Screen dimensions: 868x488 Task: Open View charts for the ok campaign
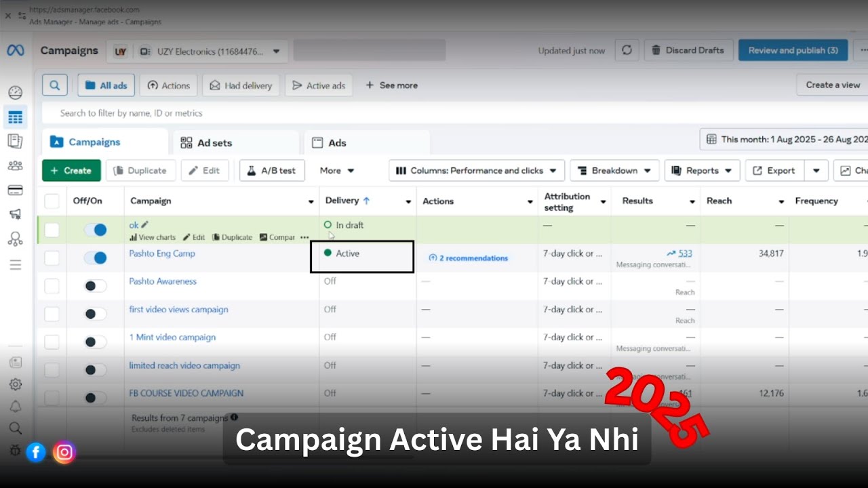(153, 237)
